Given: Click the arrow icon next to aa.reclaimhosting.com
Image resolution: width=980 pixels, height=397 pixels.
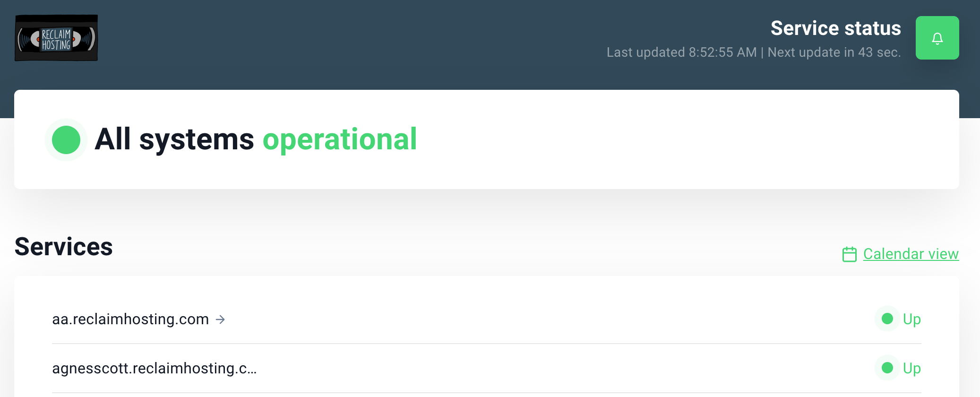Looking at the screenshot, I should (220, 319).
